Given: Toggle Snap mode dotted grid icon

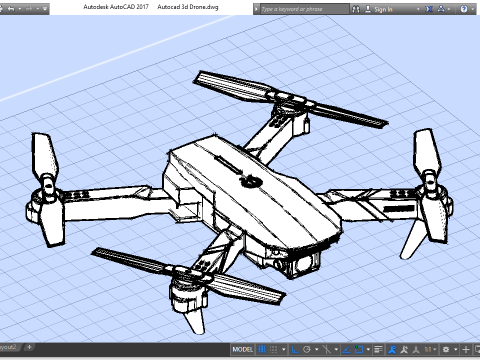Looking at the screenshot, I should tap(273, 349).
